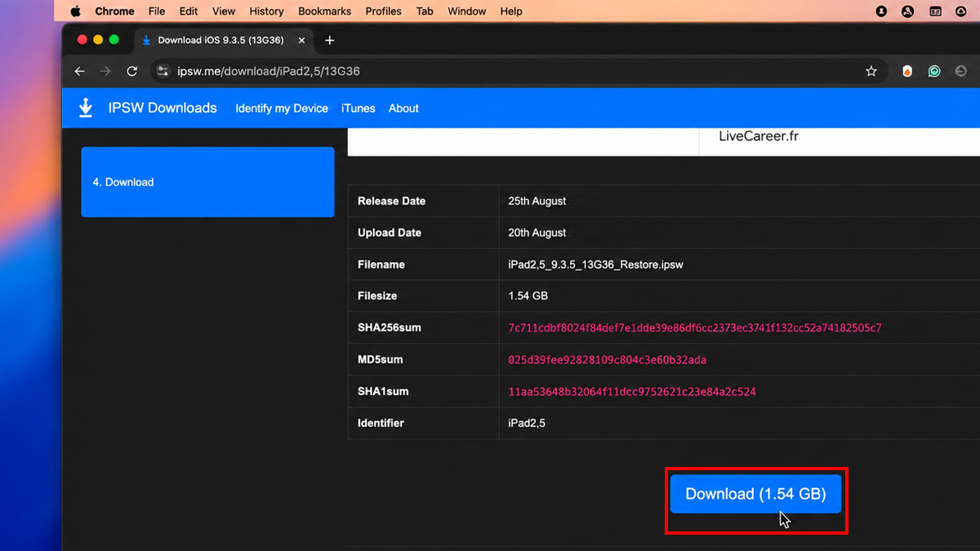This screenshot has width=980, height=551.
Task: Open the Chrome application menu
Action: pos(114,11)
